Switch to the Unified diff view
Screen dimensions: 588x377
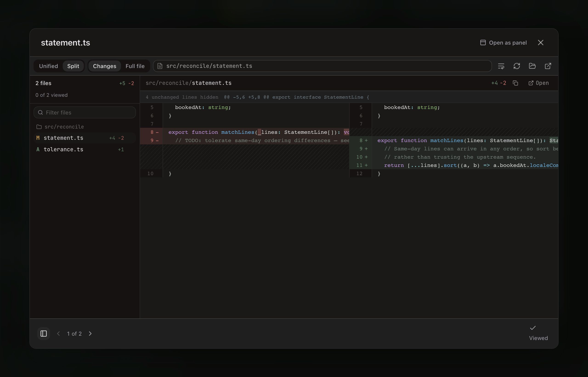pos(48,66)
